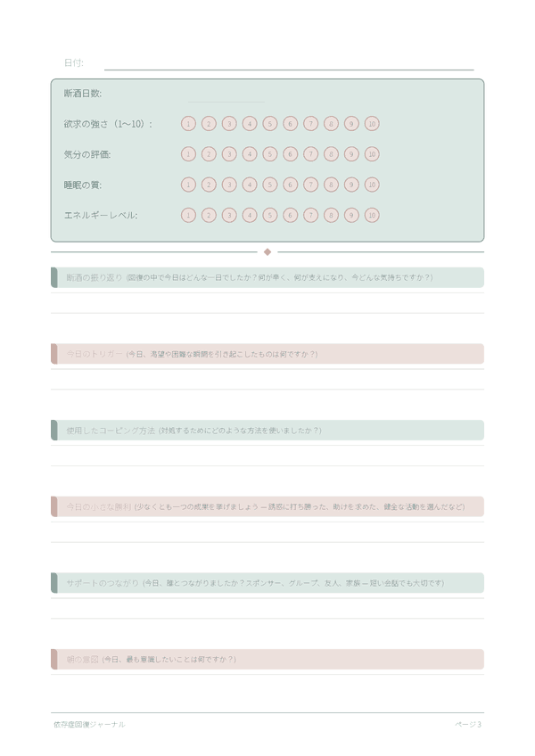
Task: Click the 断酒の振り返り section header
Action: pos(267,277)
